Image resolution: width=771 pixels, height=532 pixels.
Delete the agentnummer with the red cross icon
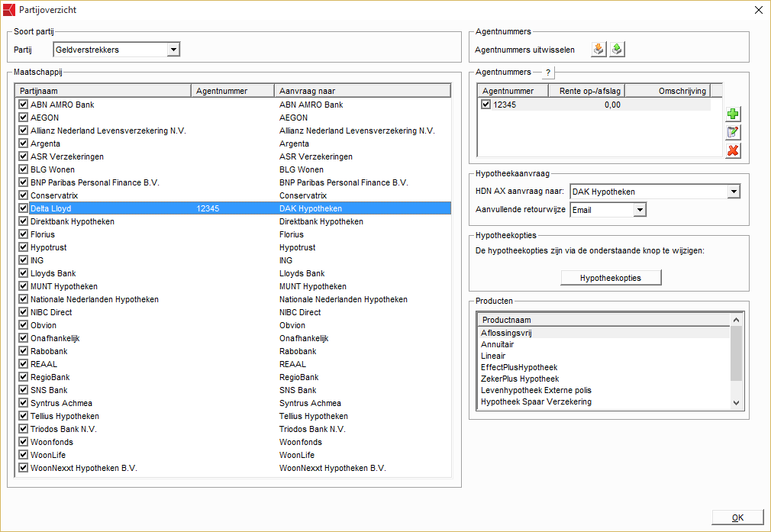[x=733, y=150]
